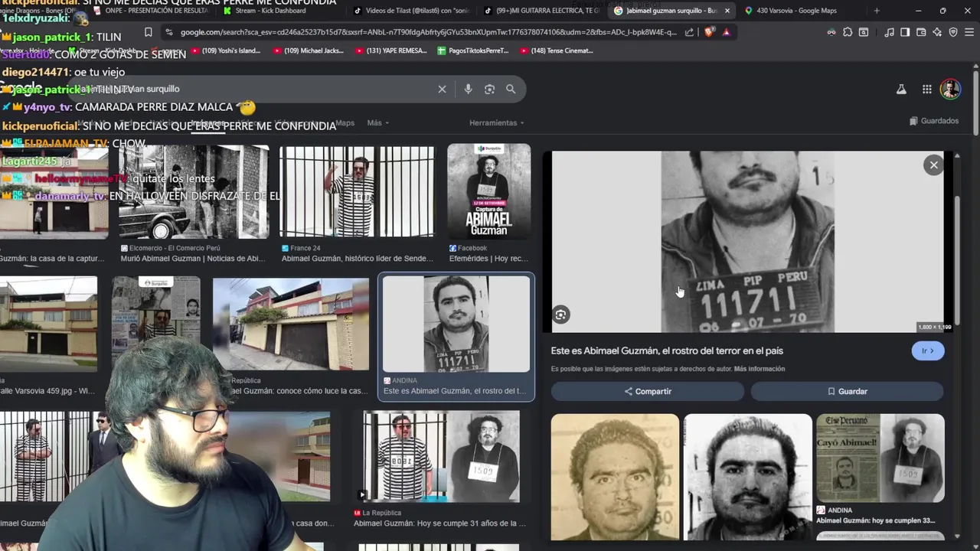The width and height of the screenshot is (980, 551).
Task: Open the Yoshi's Island bookmark
Action: [x=226, y=51]
